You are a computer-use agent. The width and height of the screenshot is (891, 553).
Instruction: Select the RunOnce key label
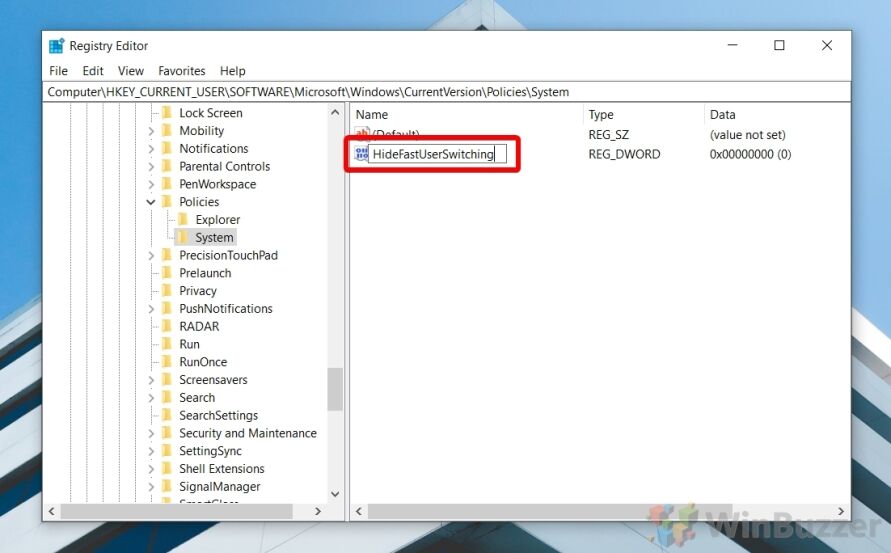(x=203, y=362)
